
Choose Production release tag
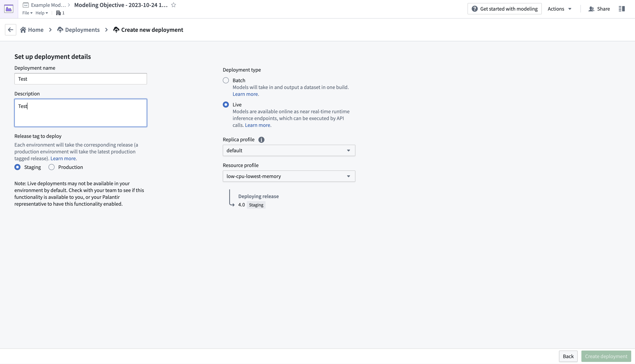[x=52, y=167]
